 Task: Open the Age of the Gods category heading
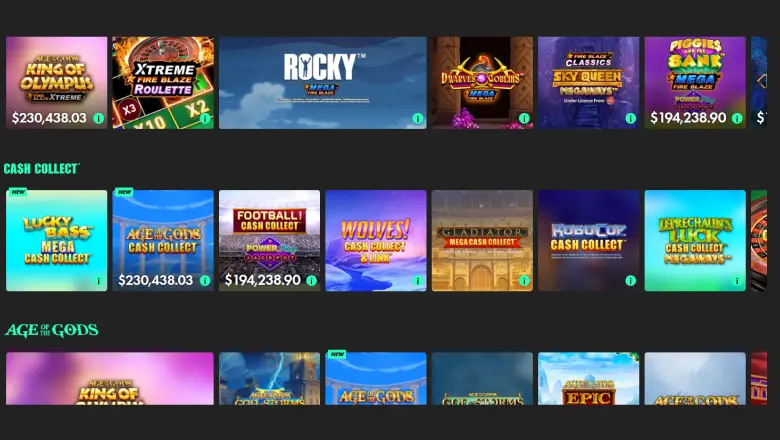click(51, 330)
